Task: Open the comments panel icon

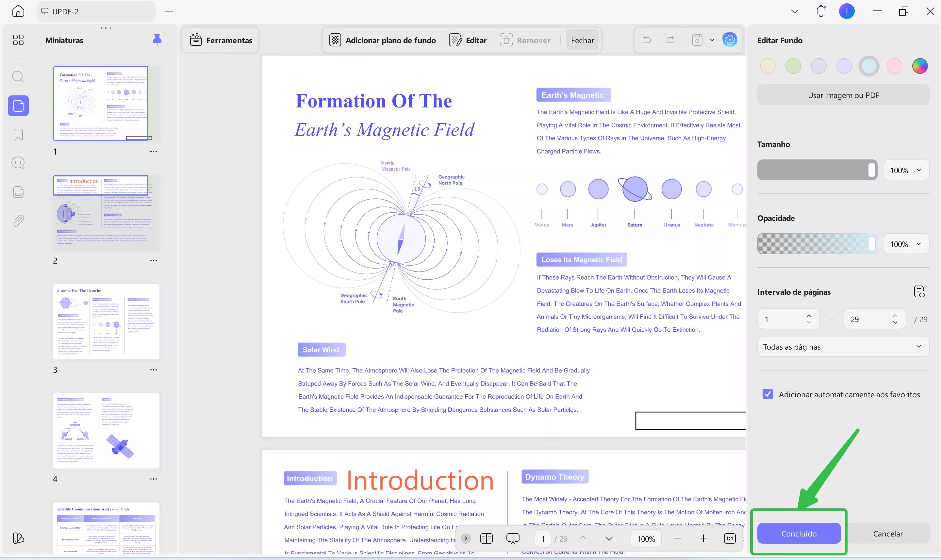Action: tap(18, 163)
